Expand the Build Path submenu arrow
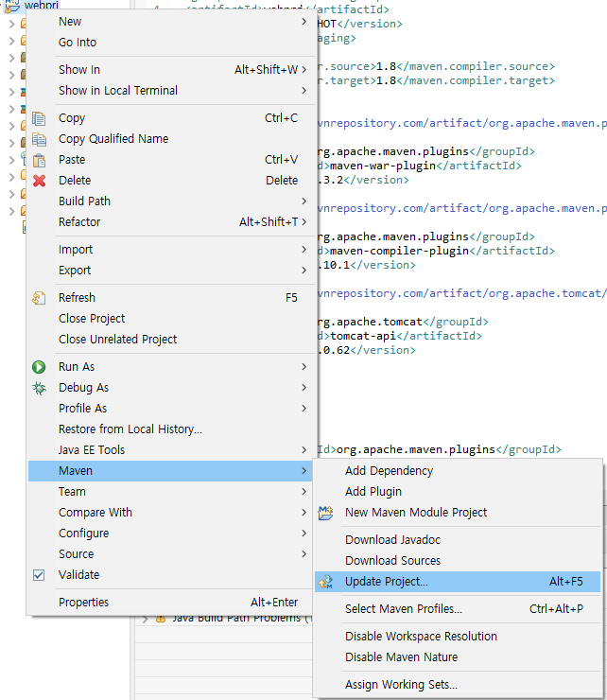The width and height of the screenshot is (607, 700). (x=303, y=201)
